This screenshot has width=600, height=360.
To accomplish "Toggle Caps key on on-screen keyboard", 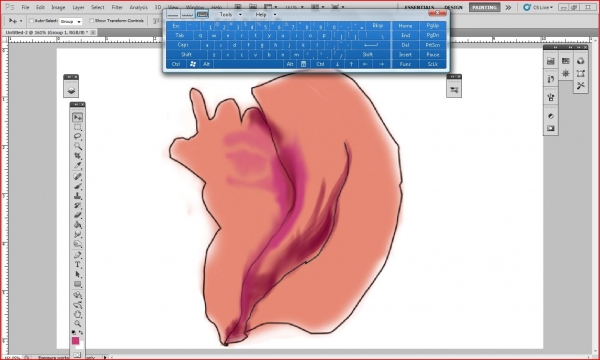I will tap(183, 45).
